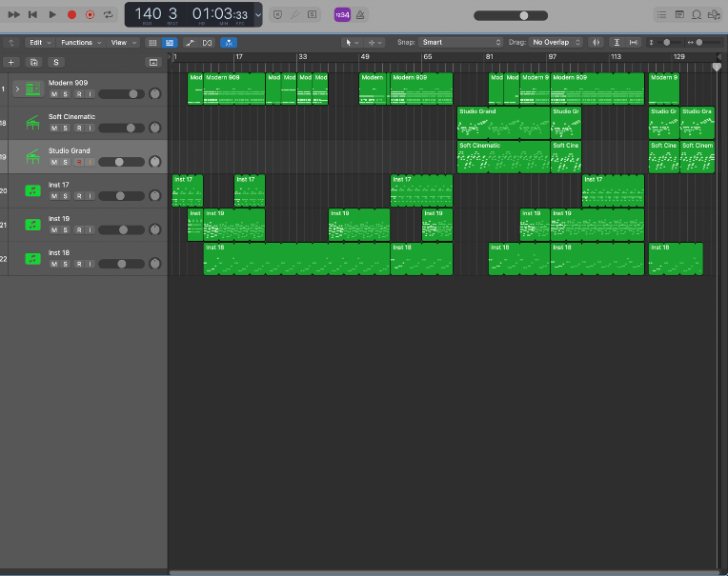Click the Tuner icon
The image size is (728, 576).
(294, 15)
